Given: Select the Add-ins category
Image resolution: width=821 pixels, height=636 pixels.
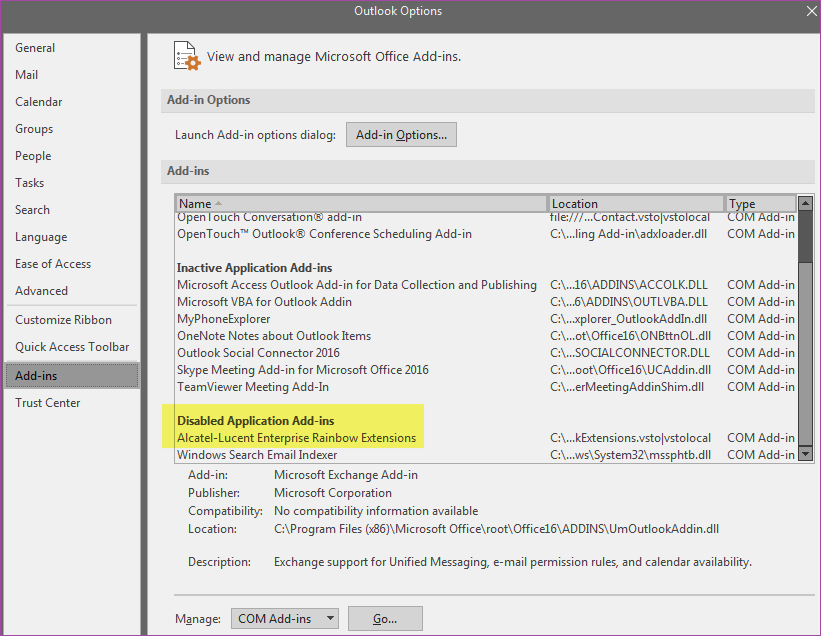Looking at the screenshot, I should (72, 375).
